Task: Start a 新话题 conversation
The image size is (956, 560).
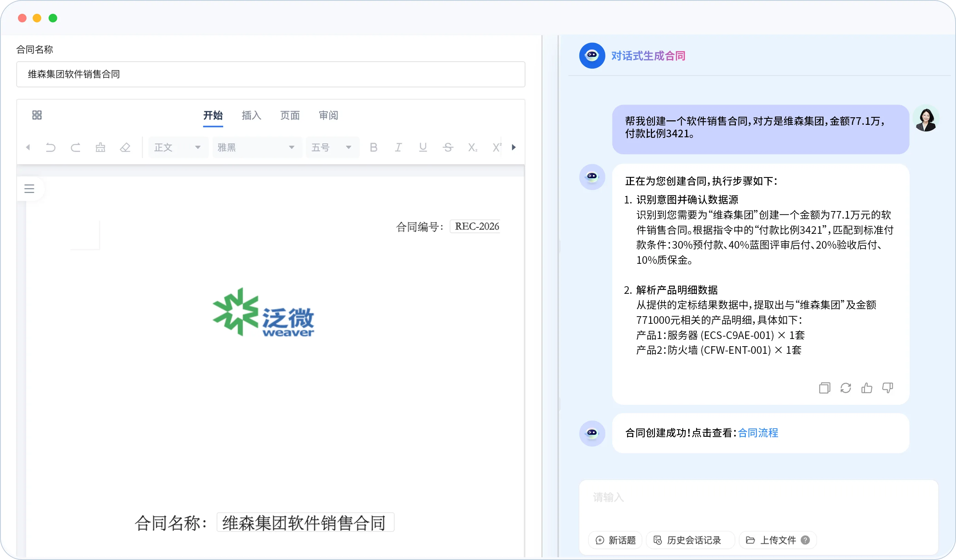Action: coord(615,540)
